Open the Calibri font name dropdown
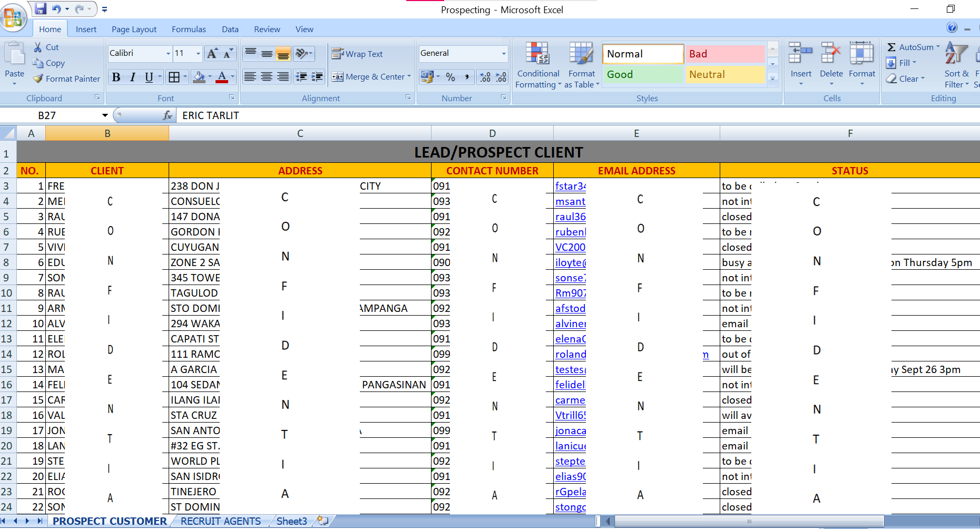Screen dimensions: 980x529 click(168, 53)
